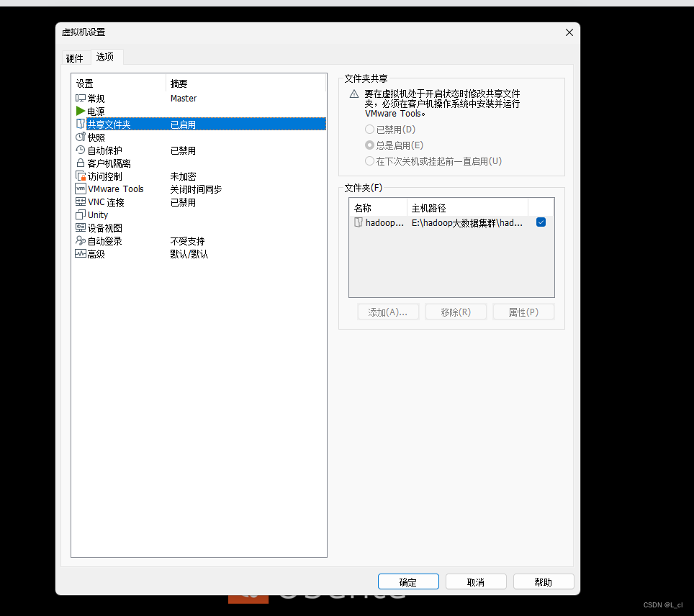Viewport: 694px width, 616px height.
Task: Click the 自动保护 AutoProtect icon
Action: (x=80, y=150)
